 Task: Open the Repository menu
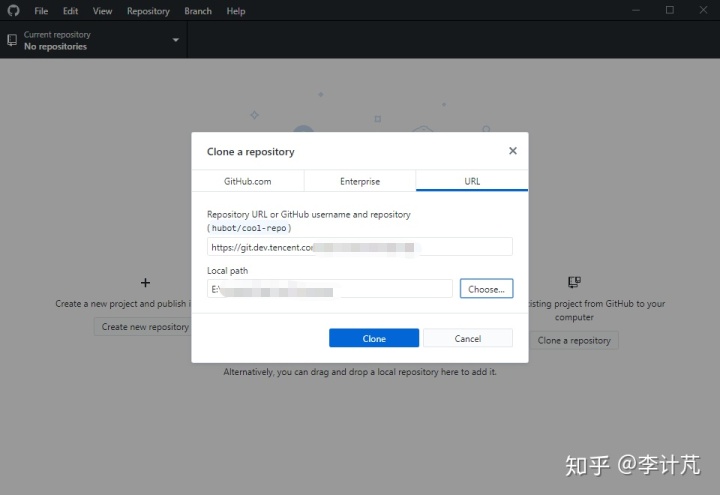pyautogui.click(x=148, y=11)
